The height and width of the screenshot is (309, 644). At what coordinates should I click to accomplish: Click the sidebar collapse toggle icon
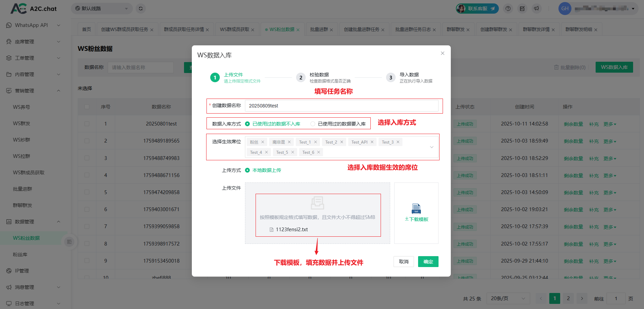click(70, 242)
